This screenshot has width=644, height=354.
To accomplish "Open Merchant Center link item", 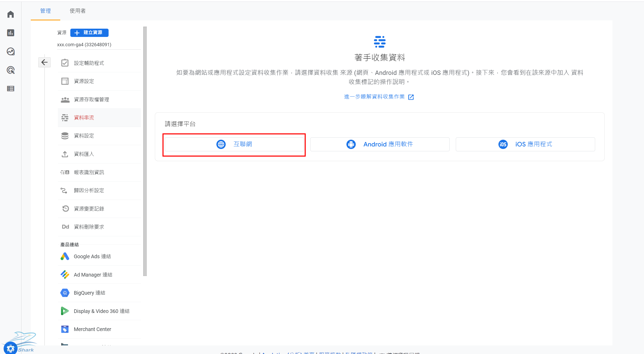I will coord(99,329).
